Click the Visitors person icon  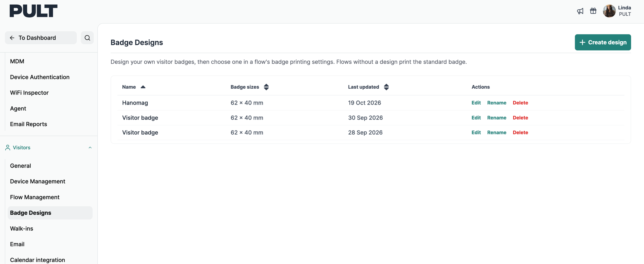click(x=8, y=147)
